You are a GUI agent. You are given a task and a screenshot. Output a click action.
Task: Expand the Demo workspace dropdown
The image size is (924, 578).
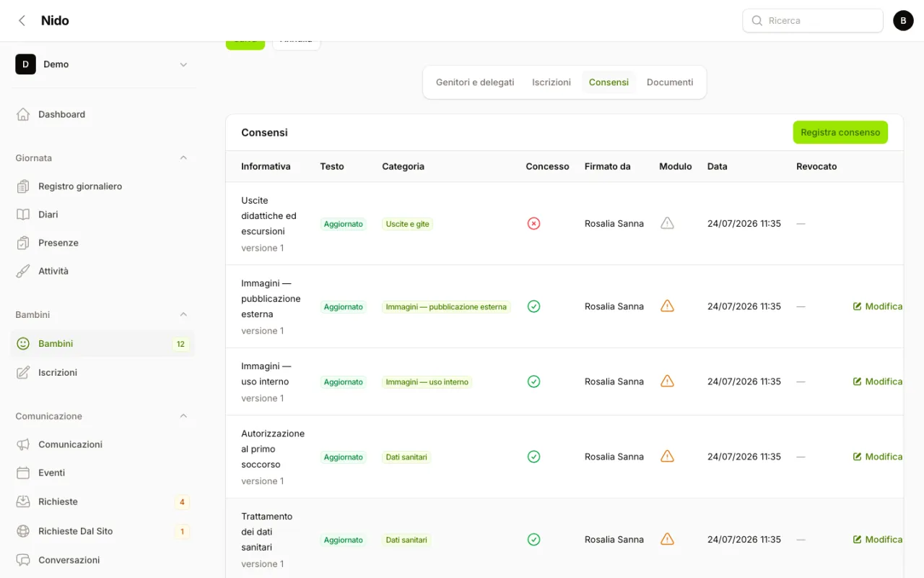pos(183,64)
